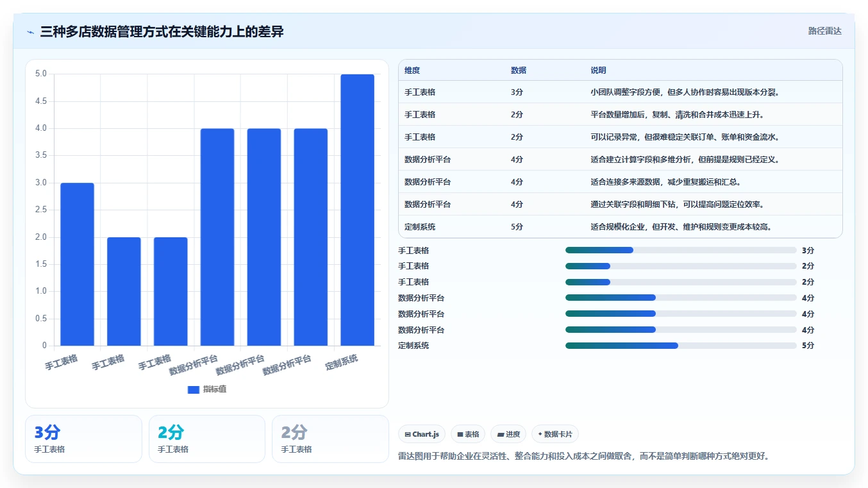Select the 维度 column header

click(412, 71)
